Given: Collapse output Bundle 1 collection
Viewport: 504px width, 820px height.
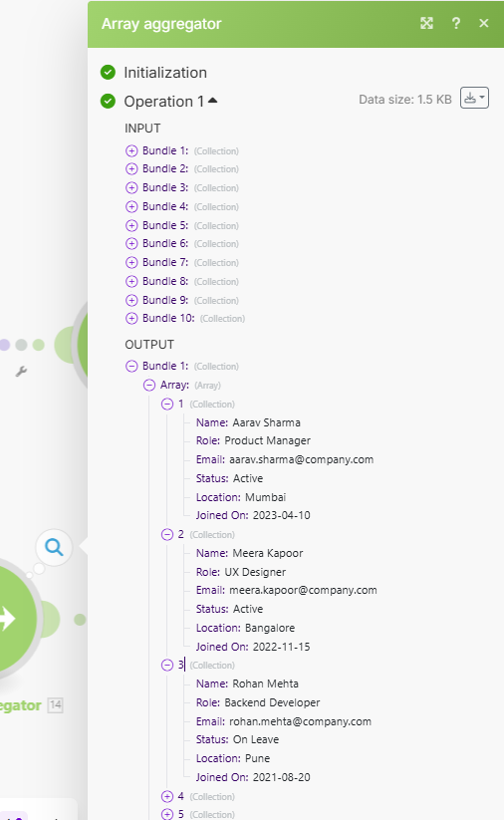Looking at the screenshot, I should (131, 366).
